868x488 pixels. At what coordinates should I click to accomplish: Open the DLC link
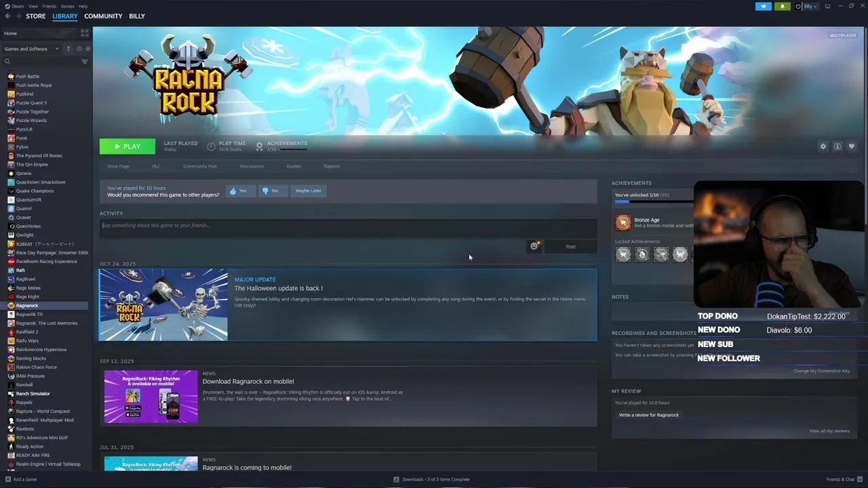point(156,166)
